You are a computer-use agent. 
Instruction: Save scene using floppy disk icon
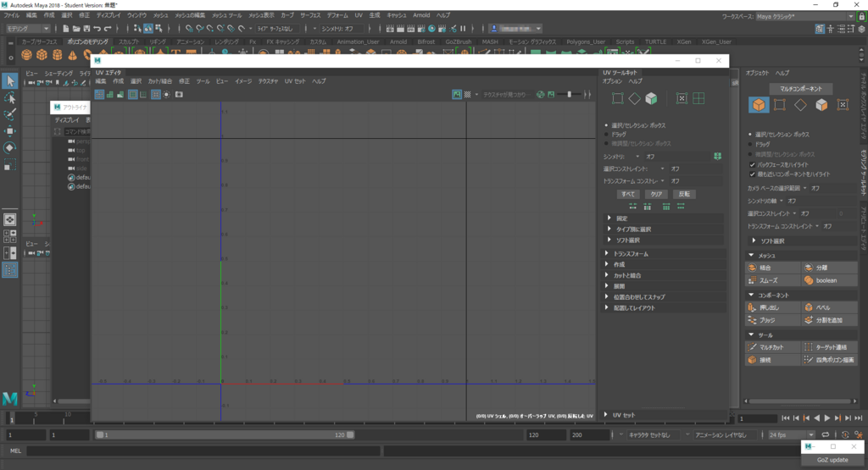pyautogui.click(x=87, y=29)
